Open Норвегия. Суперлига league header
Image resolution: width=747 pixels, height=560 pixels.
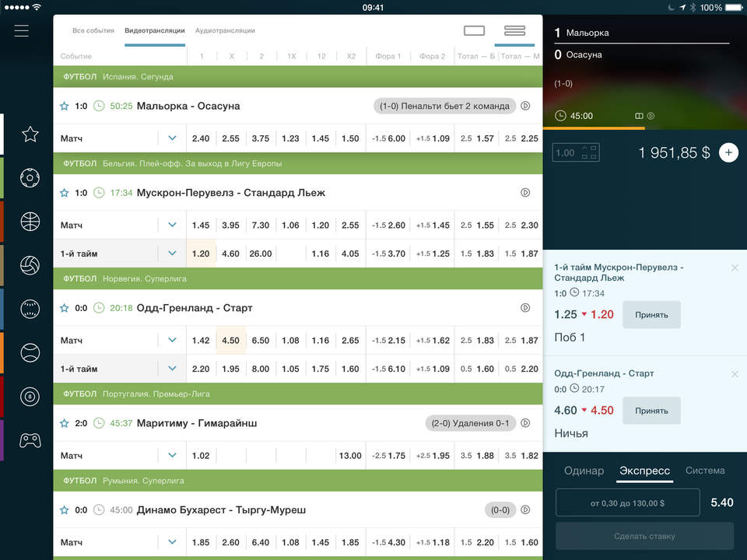298,278
